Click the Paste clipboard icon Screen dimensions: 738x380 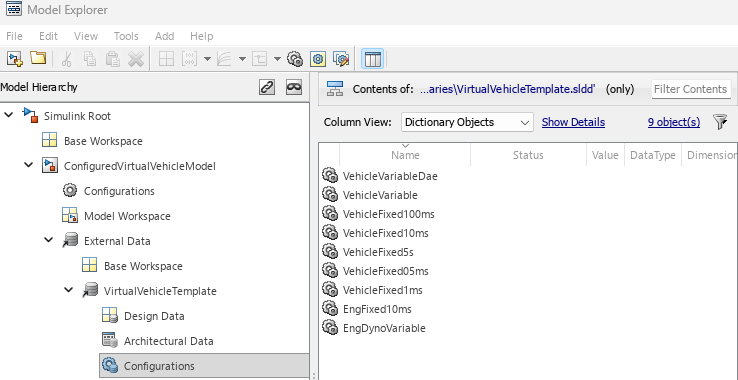pos(112,59)
